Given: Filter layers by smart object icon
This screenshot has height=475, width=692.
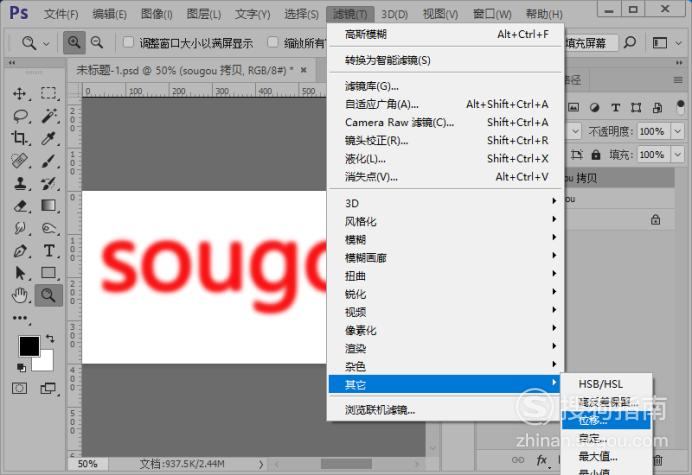Looking at the screenshot, I should point(657,107).
